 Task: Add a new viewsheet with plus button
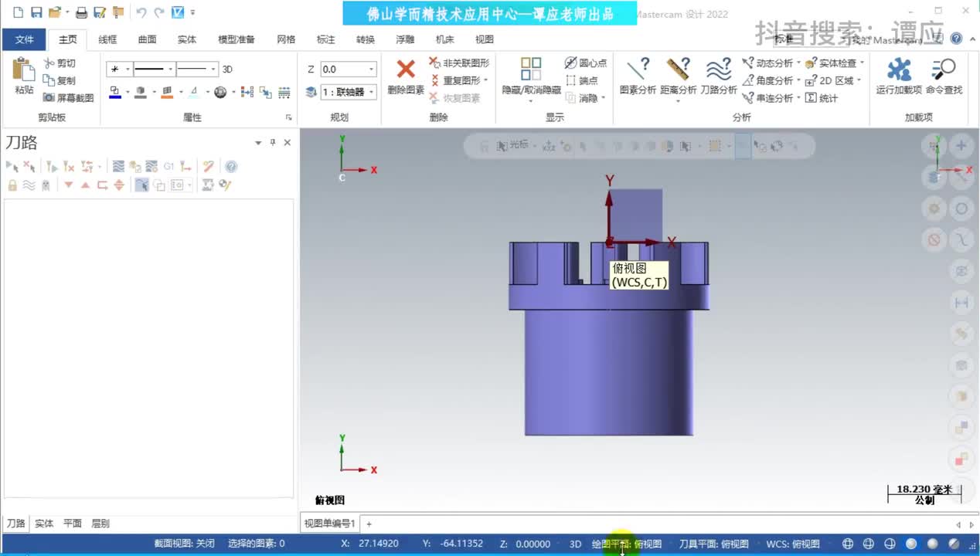coord(369,524)
